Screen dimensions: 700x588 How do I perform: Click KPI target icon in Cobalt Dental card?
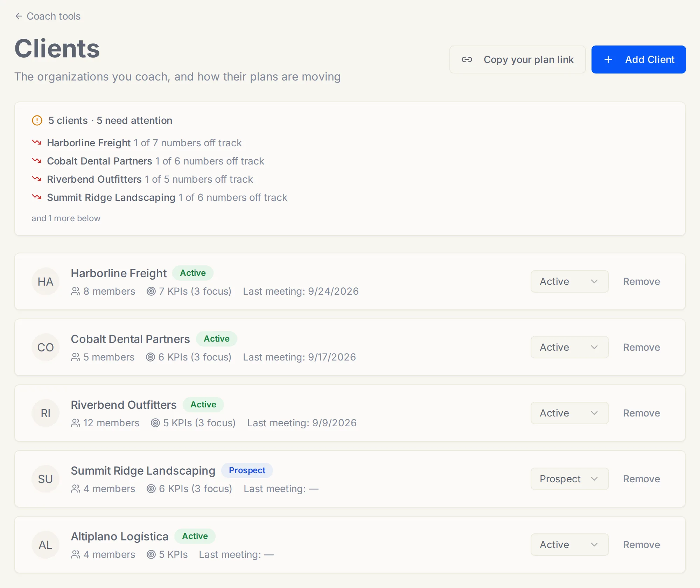pos(150,357)
